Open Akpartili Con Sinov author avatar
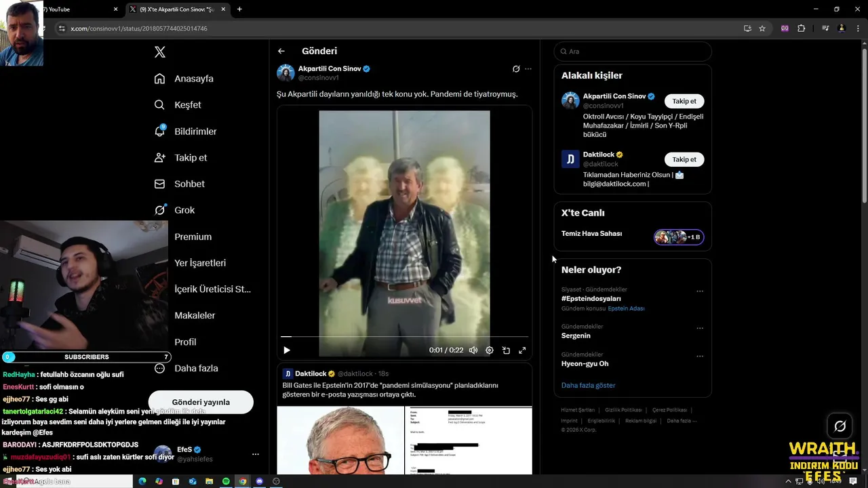 (x=285, y=73)
